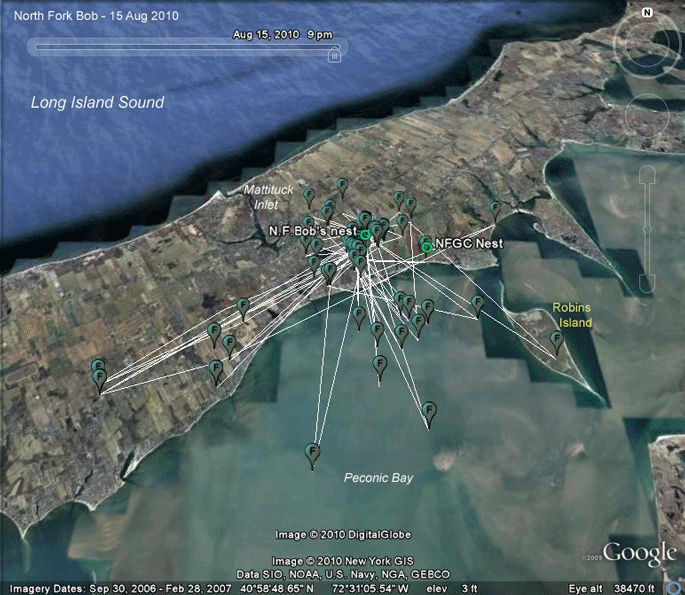Click the F pin near the northeast bay shore
This screenshot has height=595, width=685.
point(495,211)
